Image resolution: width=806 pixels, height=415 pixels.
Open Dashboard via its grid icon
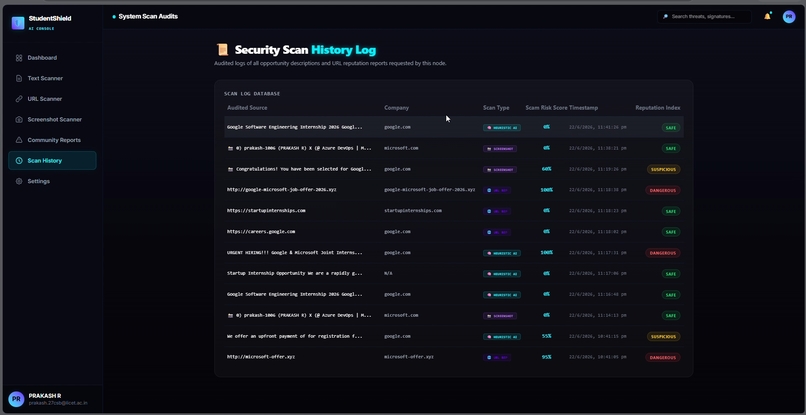click(x=19, y=58)
